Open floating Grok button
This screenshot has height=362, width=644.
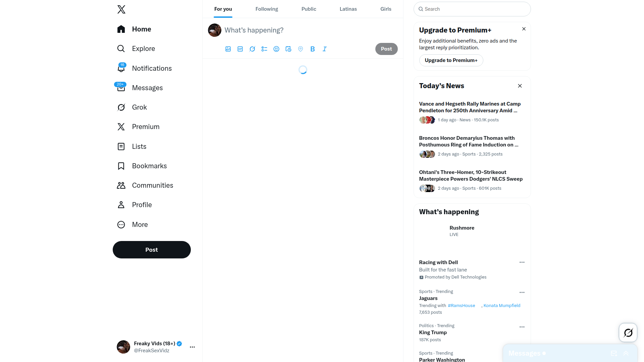[x=628, y=333]
